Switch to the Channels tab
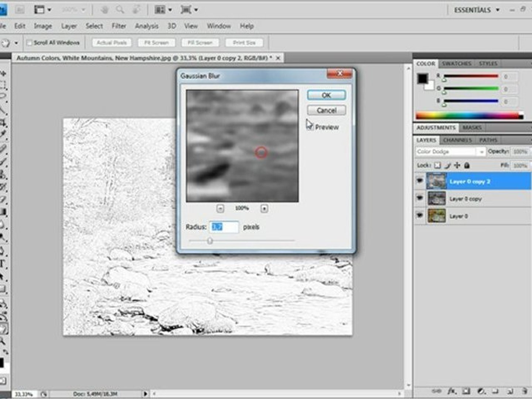This screenshot has height=399, width=532. coord(457,140)
